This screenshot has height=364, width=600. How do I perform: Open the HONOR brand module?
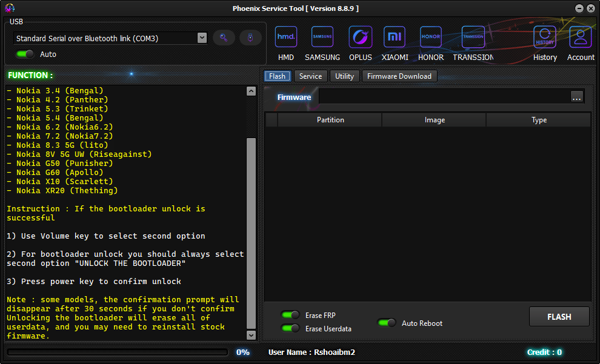431,43
